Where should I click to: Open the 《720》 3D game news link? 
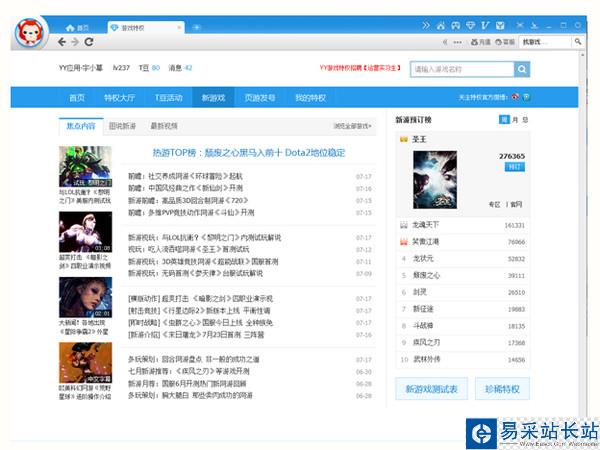coord(188,200)
